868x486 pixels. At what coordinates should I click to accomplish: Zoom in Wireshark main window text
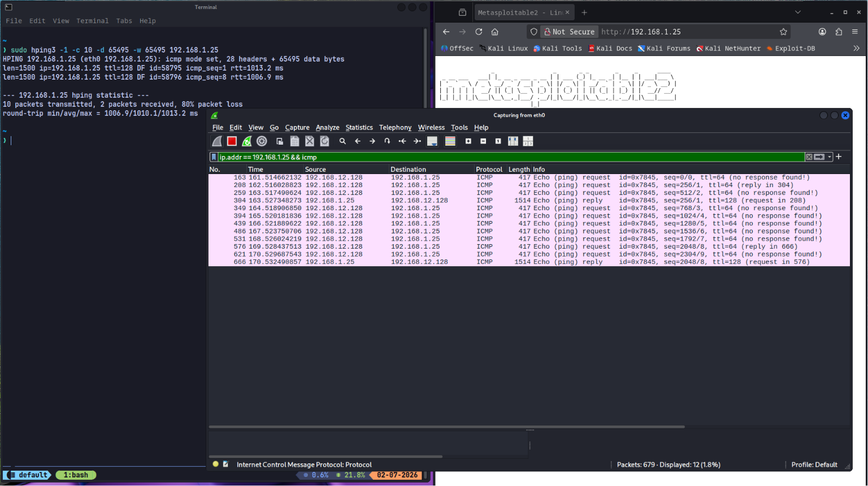[x=468, y=141]
